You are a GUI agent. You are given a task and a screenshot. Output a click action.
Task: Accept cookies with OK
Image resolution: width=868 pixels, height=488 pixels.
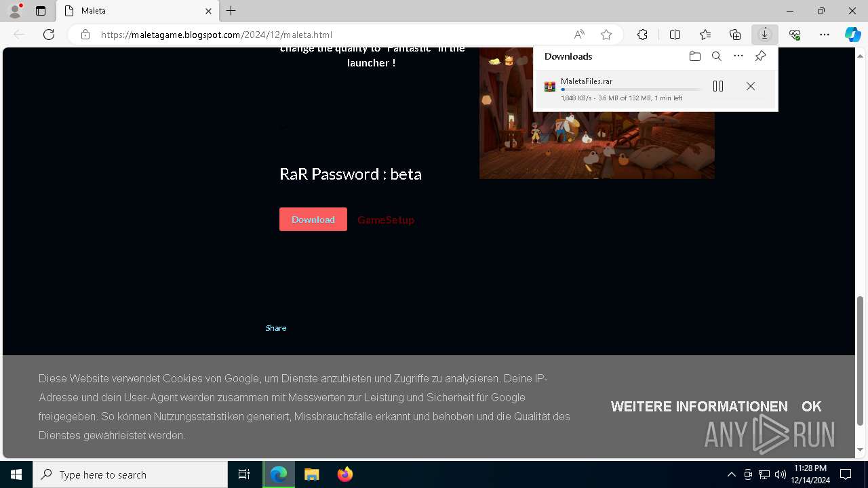(811, 407)
